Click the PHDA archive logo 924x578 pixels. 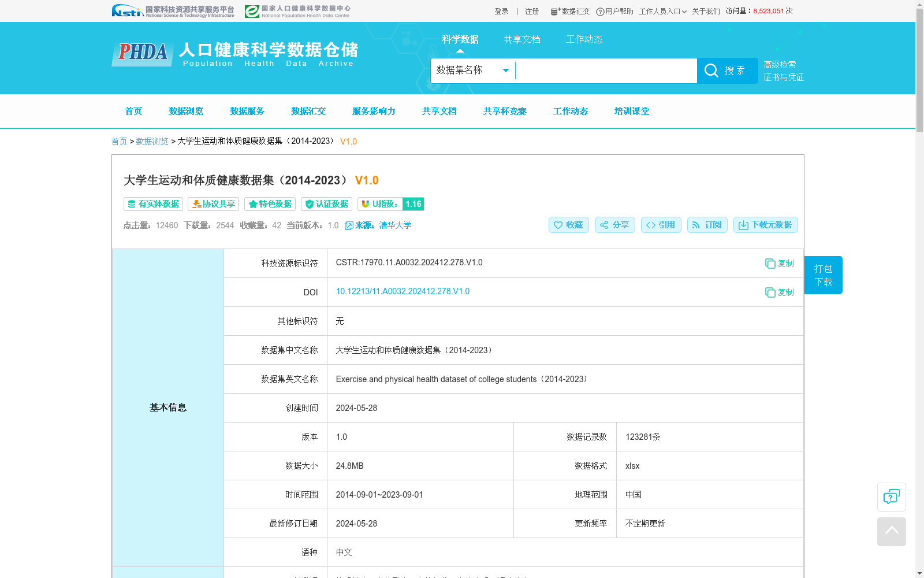pos(234,54)
